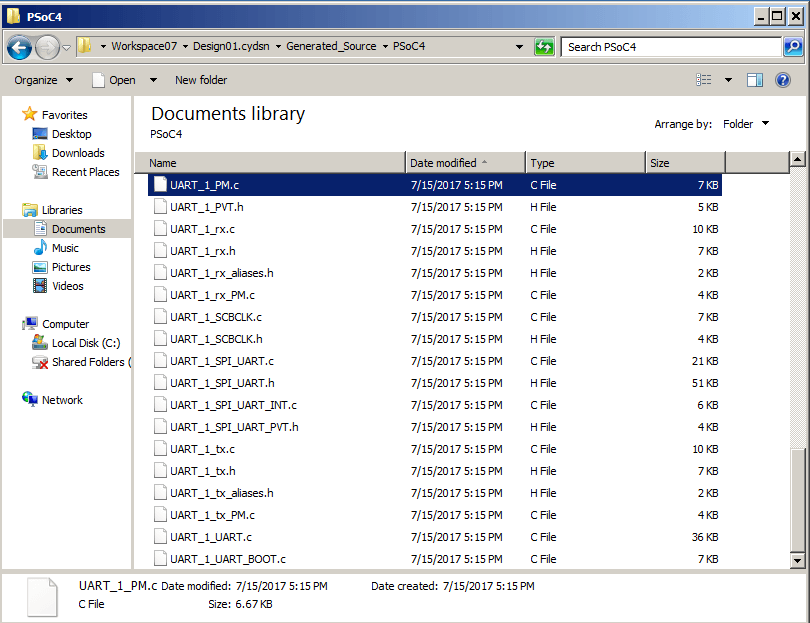The image size is (810, 623).
Task: Click the folder icon in the address bar
Action: click(x=85, y=46)
